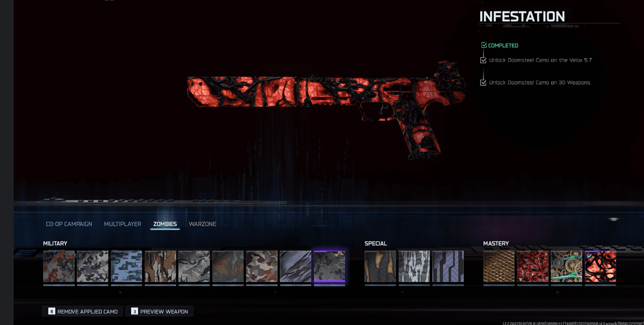Open the Zombies camo tab

[x=165, y=224]
